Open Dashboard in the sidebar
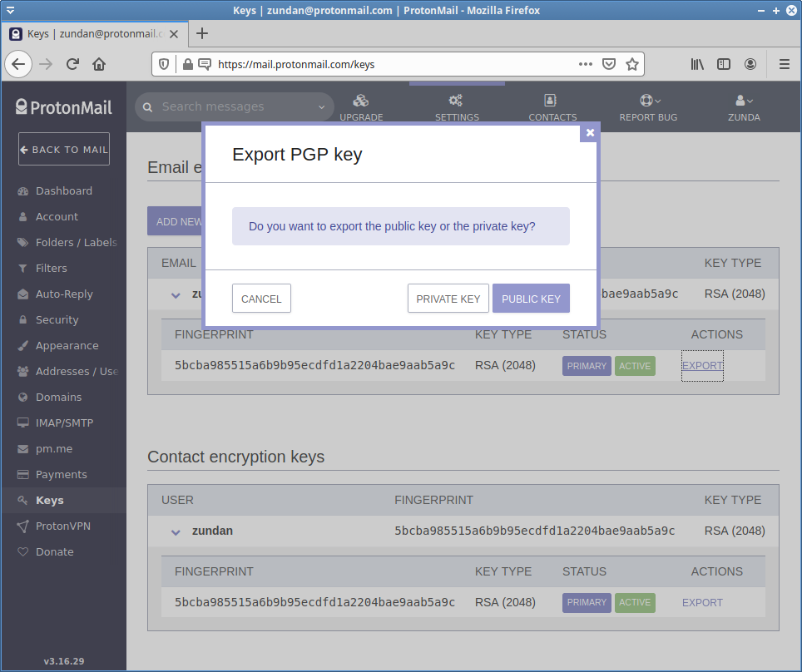 point(63,190)
